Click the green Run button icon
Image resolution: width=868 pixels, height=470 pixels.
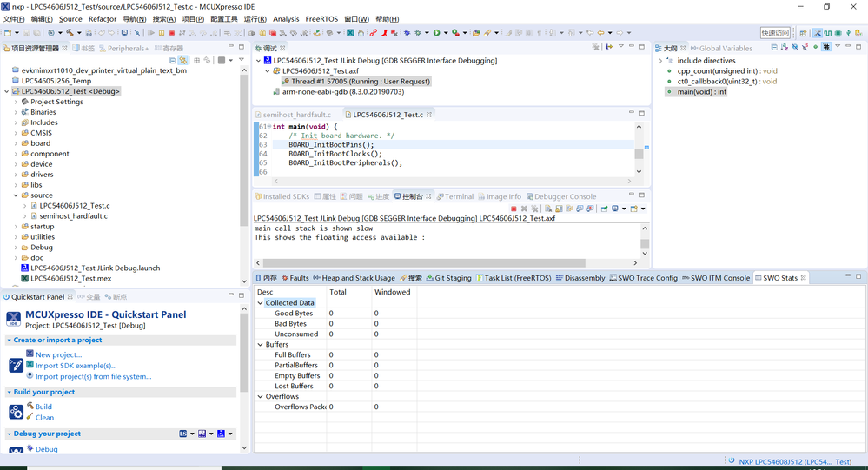[437, 33]
